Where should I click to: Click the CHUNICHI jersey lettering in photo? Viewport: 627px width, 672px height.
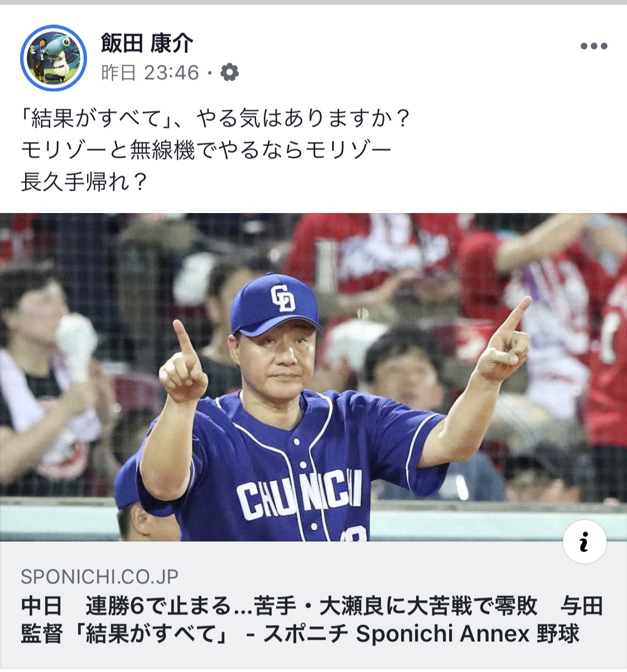click(300, 495)
